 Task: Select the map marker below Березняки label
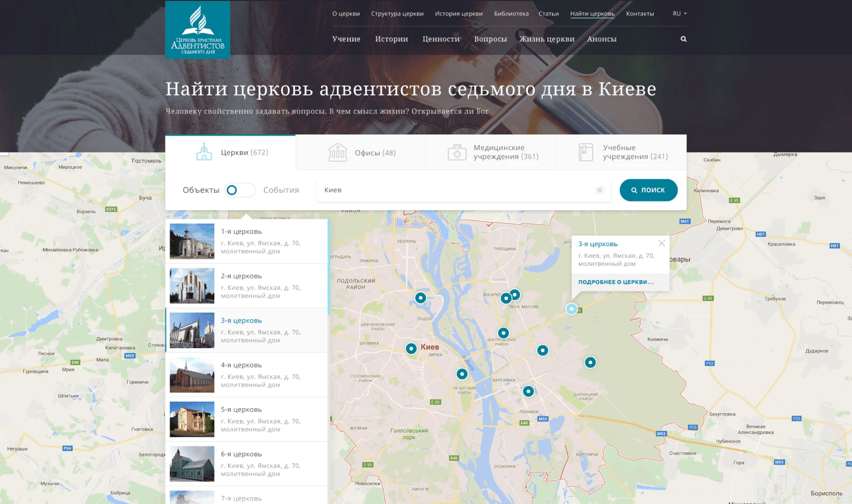529,391
